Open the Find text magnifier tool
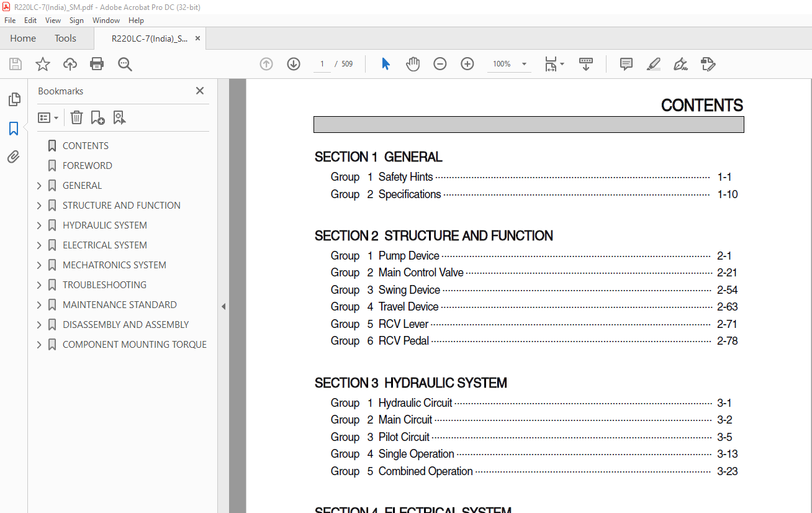 click(125, 64)
